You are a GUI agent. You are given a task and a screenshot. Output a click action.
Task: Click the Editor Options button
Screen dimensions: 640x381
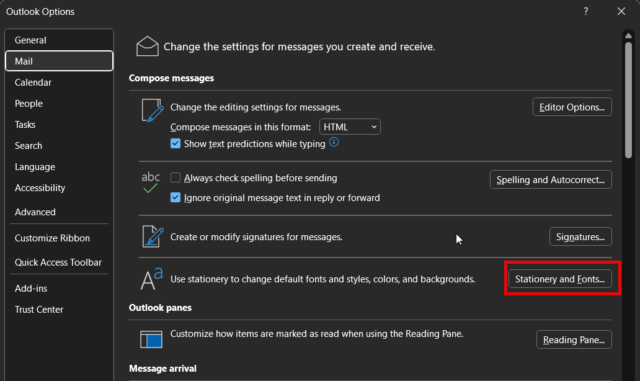coord(572,107)
